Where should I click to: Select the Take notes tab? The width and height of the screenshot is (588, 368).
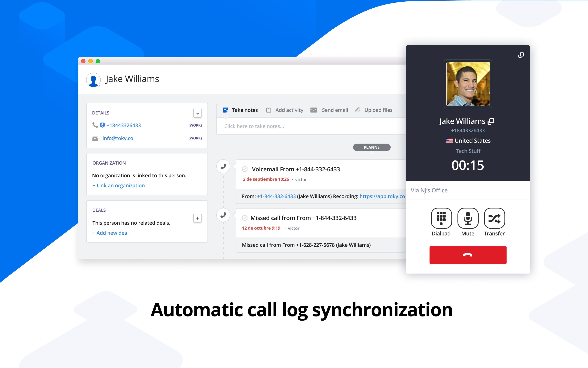[240, 110]
